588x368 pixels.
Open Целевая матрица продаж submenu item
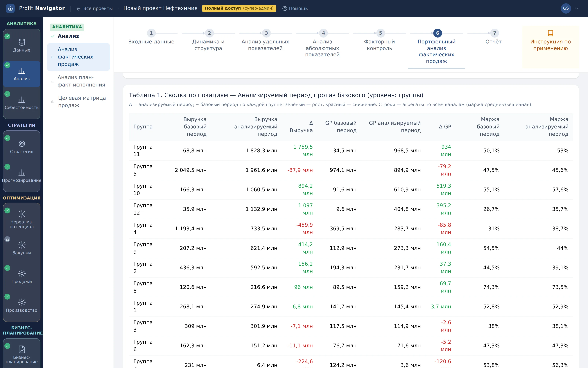click(x=78, y=102)
